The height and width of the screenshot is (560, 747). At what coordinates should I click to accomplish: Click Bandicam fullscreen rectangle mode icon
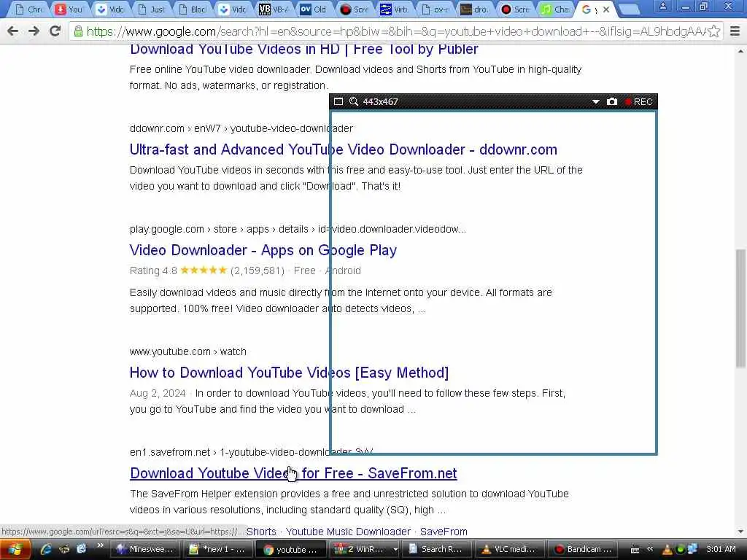pos(338,101)
